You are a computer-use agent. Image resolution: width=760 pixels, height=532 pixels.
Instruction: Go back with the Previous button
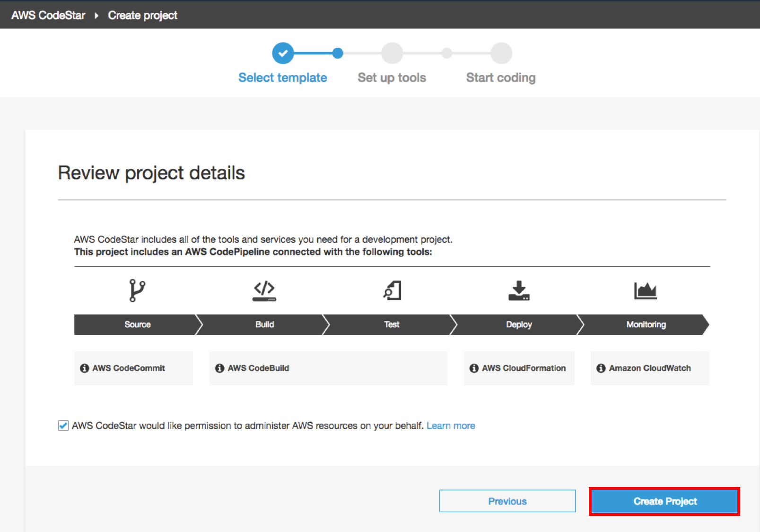pos(507,501)
